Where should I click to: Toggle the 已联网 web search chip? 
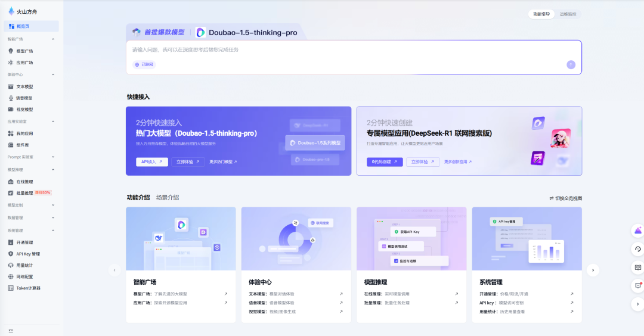[144, 64]
